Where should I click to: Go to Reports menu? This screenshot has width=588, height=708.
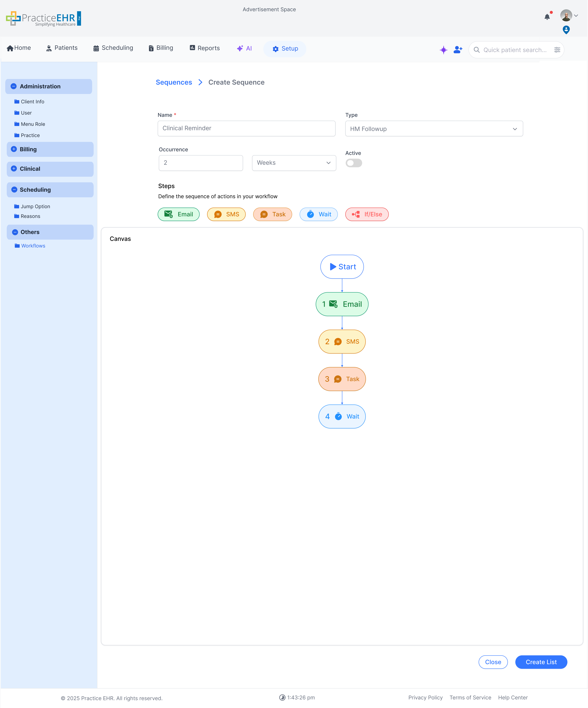tap(205, 48)
